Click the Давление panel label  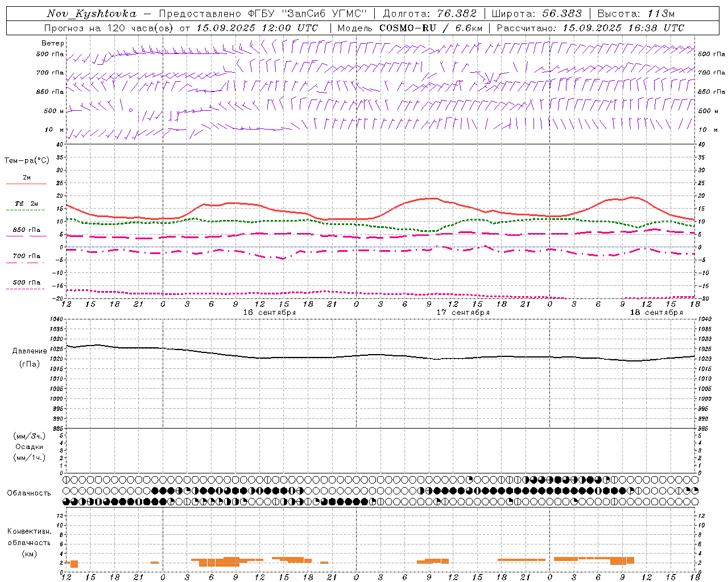pyautogui.click(x=30, y=351)
